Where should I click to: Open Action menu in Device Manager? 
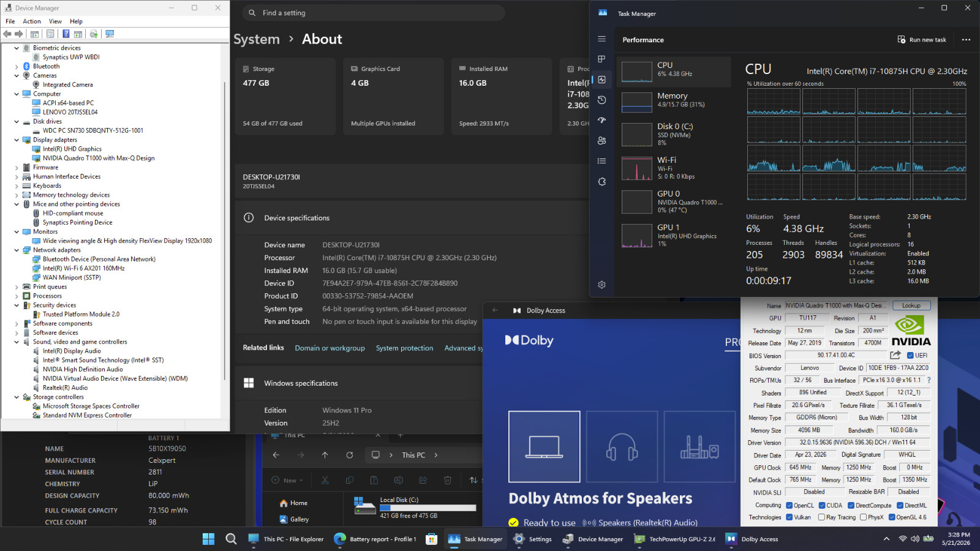(32, 21)
